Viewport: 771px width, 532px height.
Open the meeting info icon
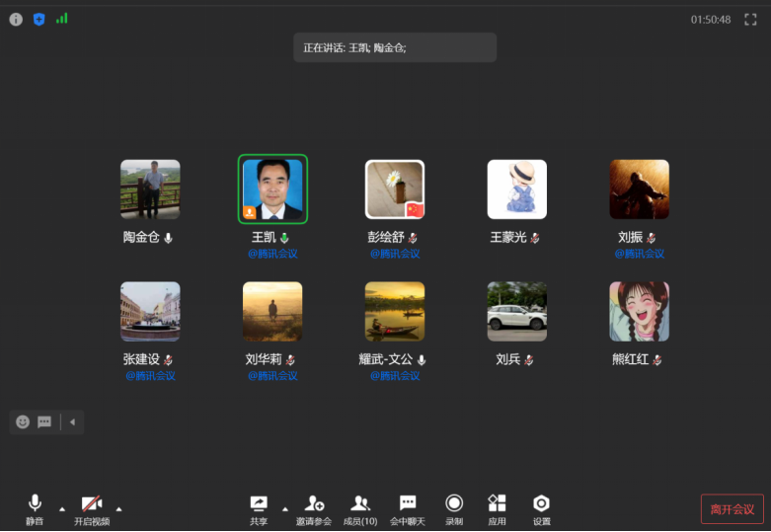coord(16,19)
